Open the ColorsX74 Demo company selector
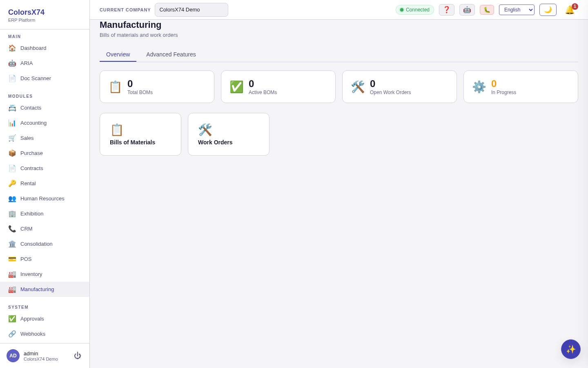Screen dimensions: 588x368 (192, 10)
